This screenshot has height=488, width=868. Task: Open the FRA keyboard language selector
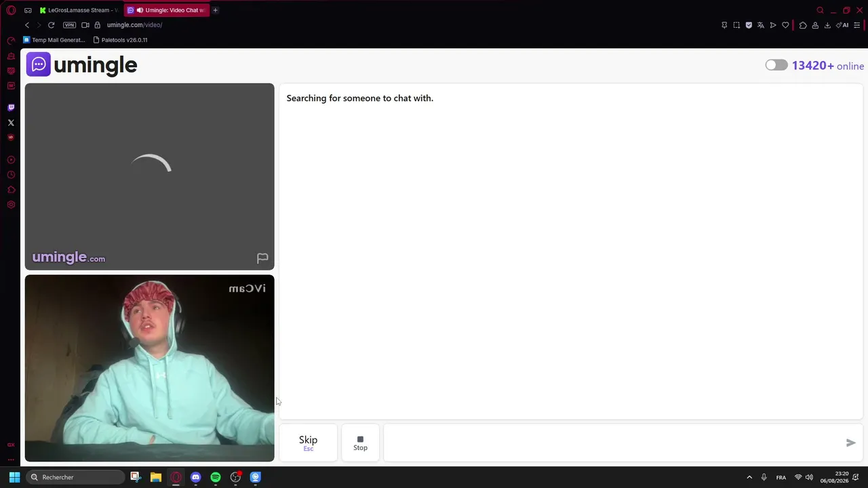point(781,477)
